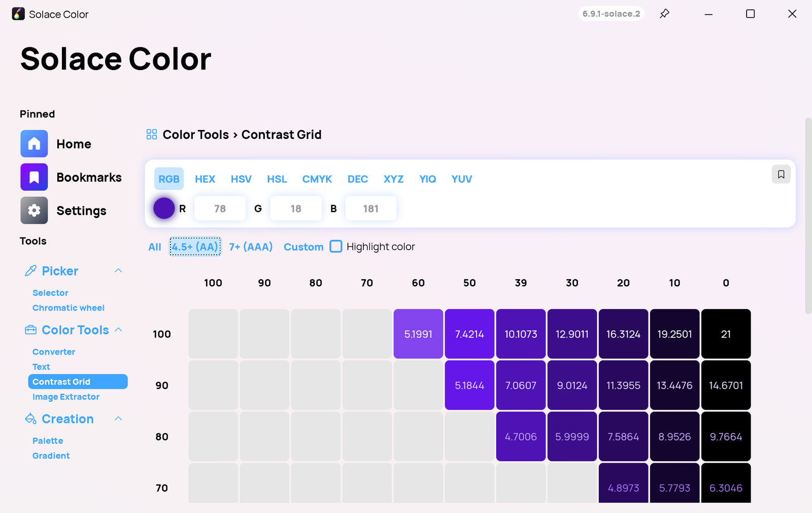Focus the B value input field
Image resolution: width=812 pixels, height=513 pixels.
[371, 209]
